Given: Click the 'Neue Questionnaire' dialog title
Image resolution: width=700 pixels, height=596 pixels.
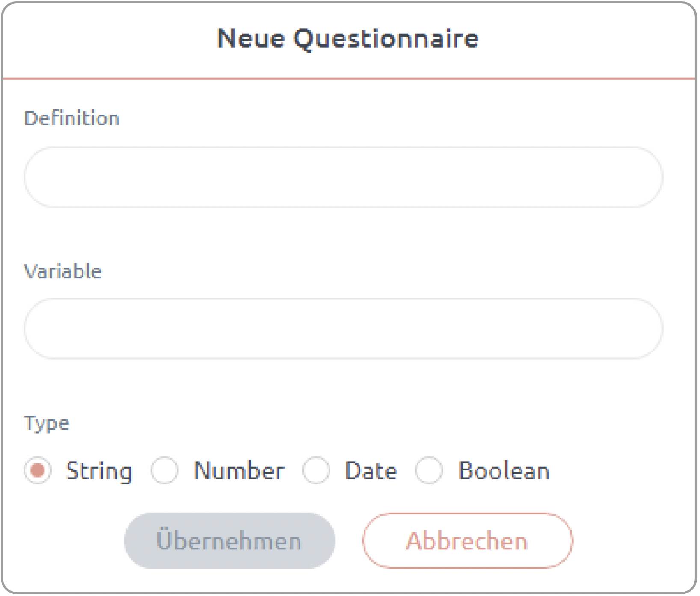Looking at the screenshot, I should click(348, 38).
